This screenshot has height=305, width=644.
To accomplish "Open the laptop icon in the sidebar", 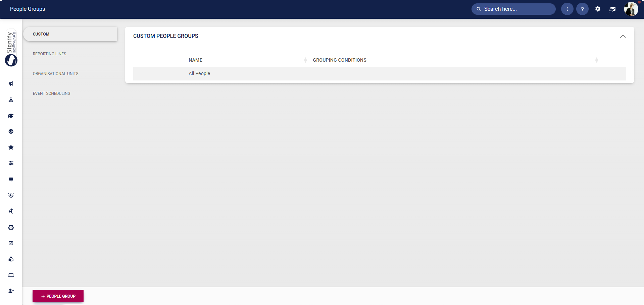I will point(11,275).
